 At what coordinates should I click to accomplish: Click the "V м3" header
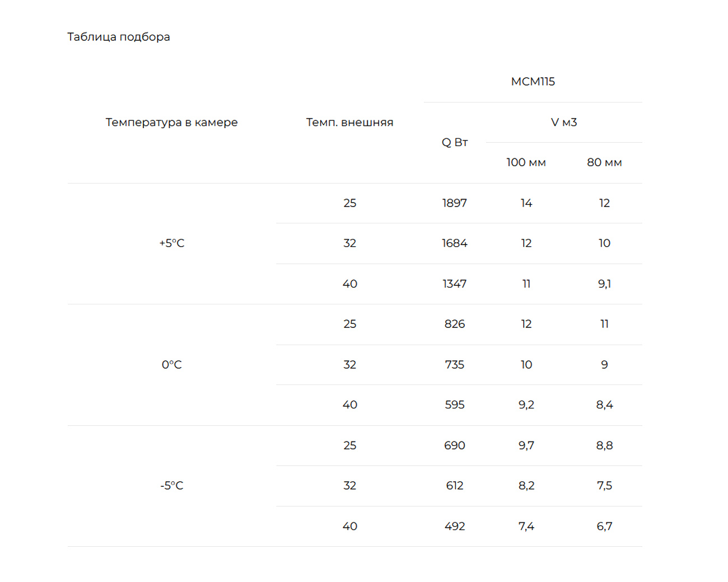point(563,123)
